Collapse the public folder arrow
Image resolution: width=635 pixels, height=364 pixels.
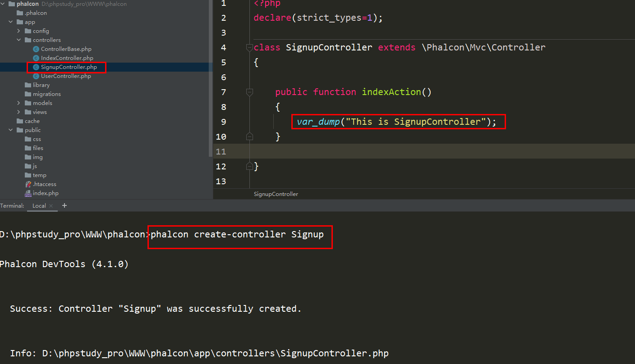[x=10, y=130]
